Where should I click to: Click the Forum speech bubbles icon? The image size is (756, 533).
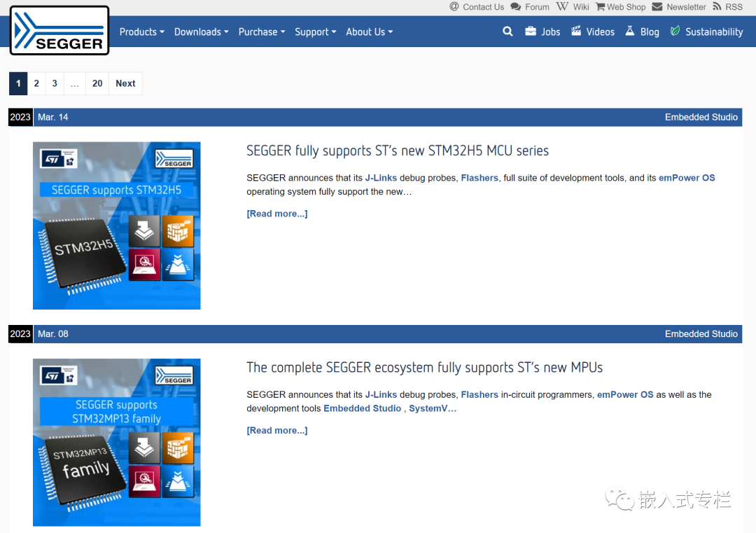515,7
